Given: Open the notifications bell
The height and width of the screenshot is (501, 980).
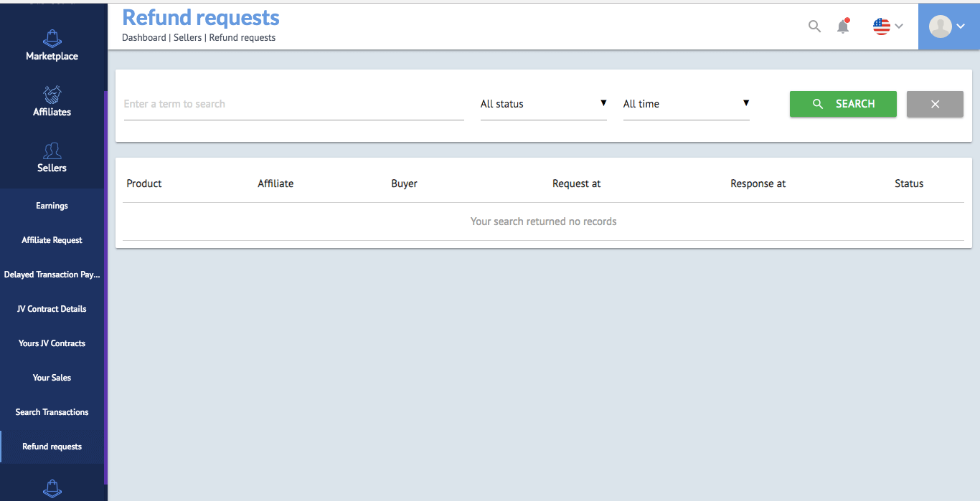Looking at the screenshot, I should click(x=843, y=27).
